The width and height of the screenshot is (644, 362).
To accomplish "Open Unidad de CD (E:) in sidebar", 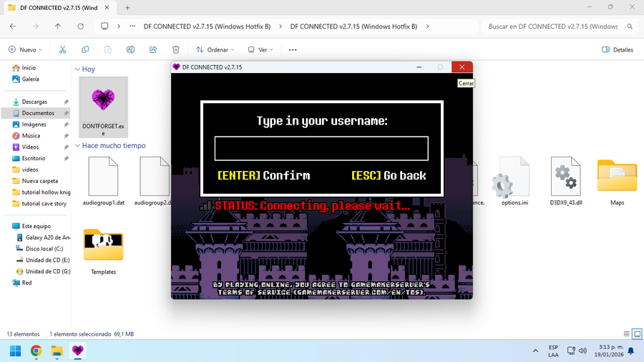I will [48, 260].
